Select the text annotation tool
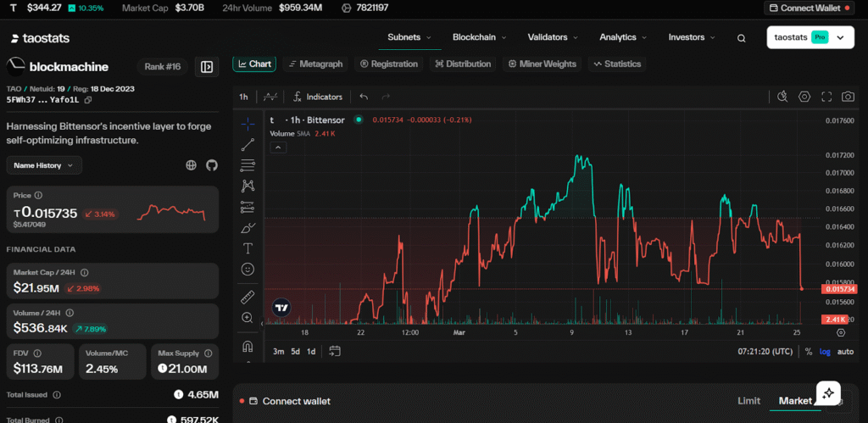 tap(248, 248)
